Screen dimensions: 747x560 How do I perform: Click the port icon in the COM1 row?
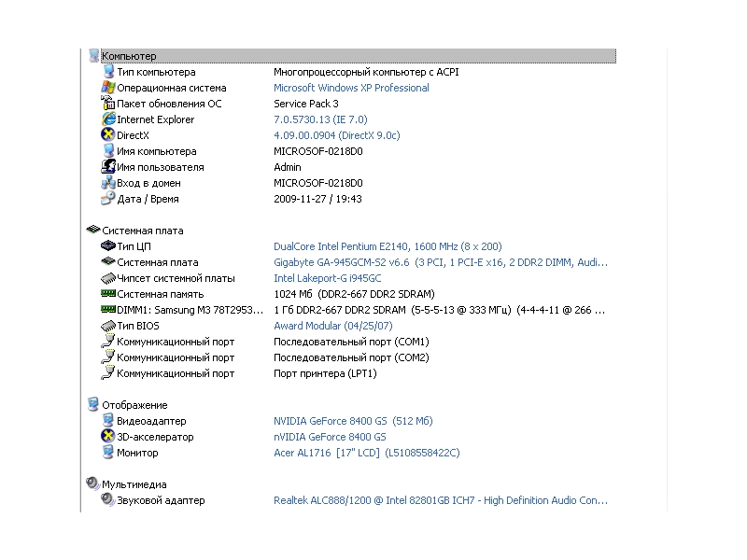point(108,342)
